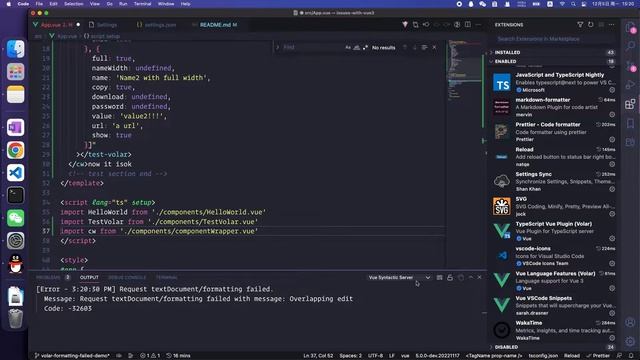Select the OUTPUT panel tab
This screenshot has width=640, height=360.
pyautogui.click(x=89, y=278)
